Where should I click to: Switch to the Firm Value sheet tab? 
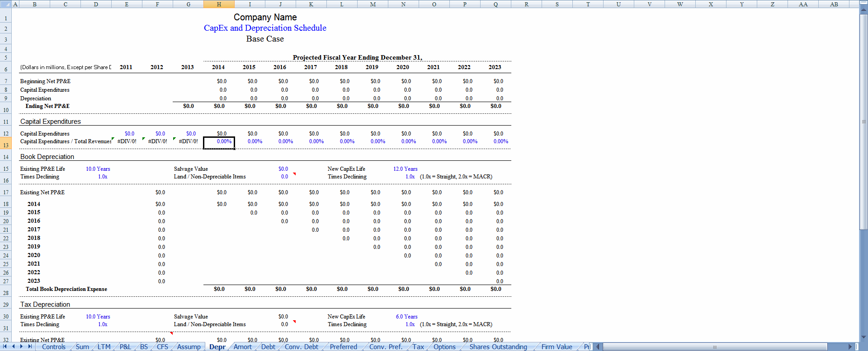click(557, 347)
